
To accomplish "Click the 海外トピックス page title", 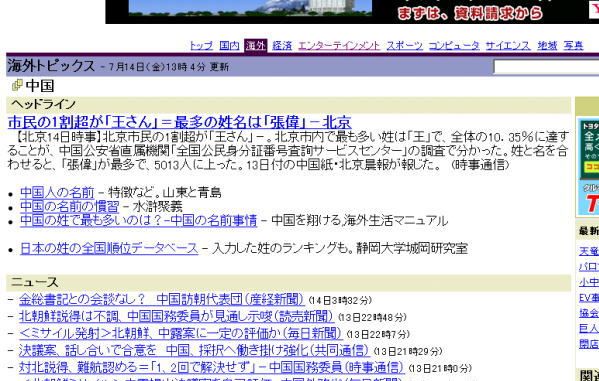I will point(51,66).
